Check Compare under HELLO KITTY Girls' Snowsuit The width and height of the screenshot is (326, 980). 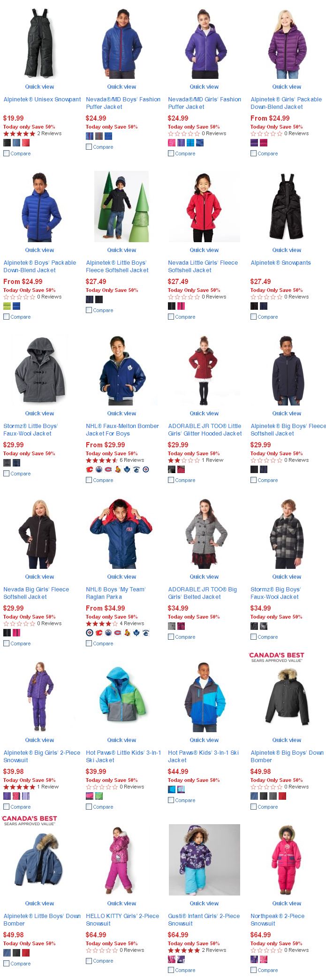[x=89, y=960]
